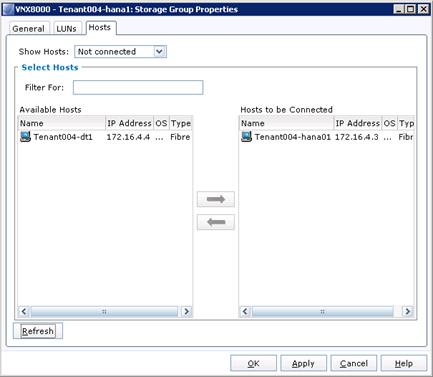Click the left arrow to remove host
Screen dimensions: 433x377
[216, 222]
